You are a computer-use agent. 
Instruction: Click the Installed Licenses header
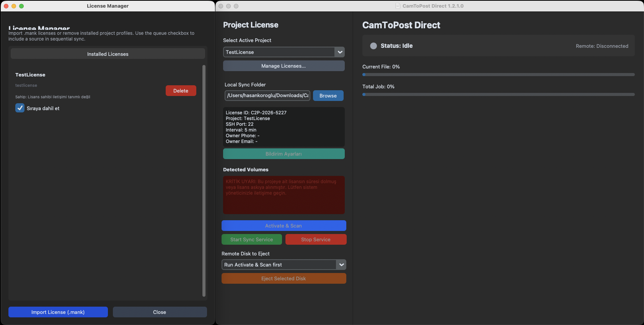(x=108, y=54)
